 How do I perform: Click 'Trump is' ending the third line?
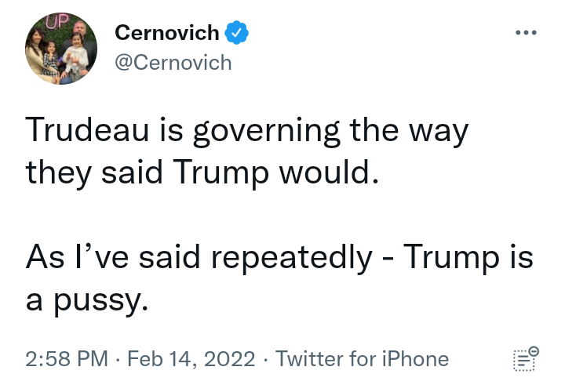468,256
